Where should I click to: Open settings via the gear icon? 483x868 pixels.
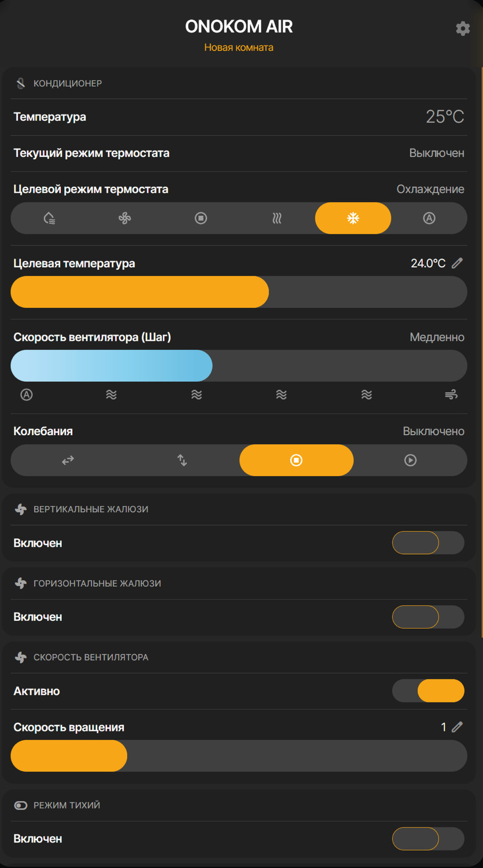point(463,28)
